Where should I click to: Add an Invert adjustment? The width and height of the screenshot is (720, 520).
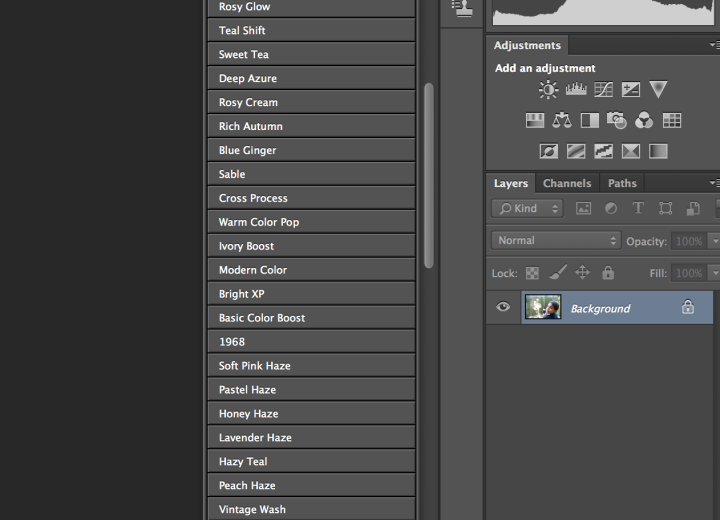[549, 151]
